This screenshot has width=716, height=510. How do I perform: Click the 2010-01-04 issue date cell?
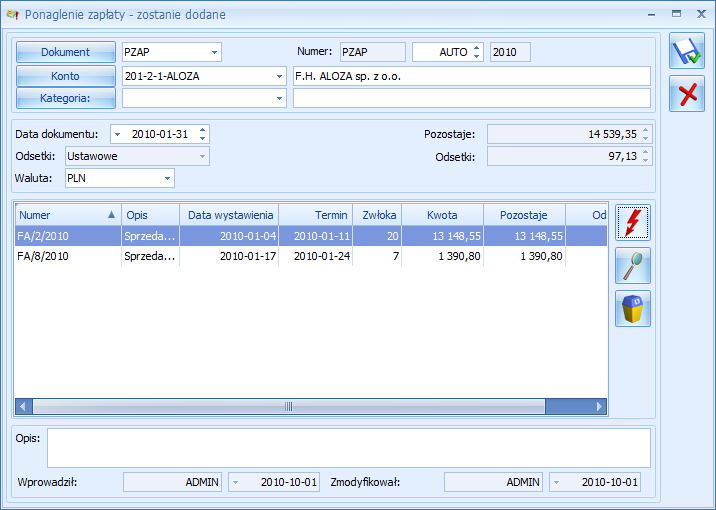click(229, 236)
